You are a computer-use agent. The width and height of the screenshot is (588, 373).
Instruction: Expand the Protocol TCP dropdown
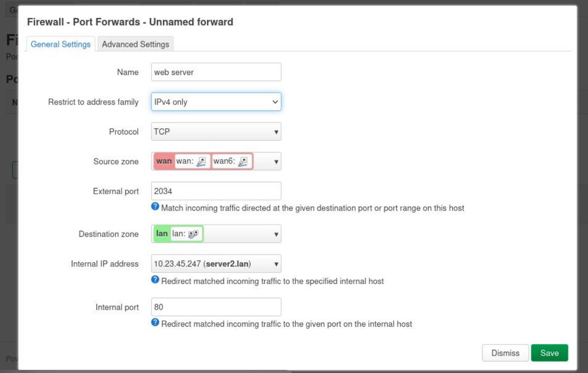[x=216, y=132]
